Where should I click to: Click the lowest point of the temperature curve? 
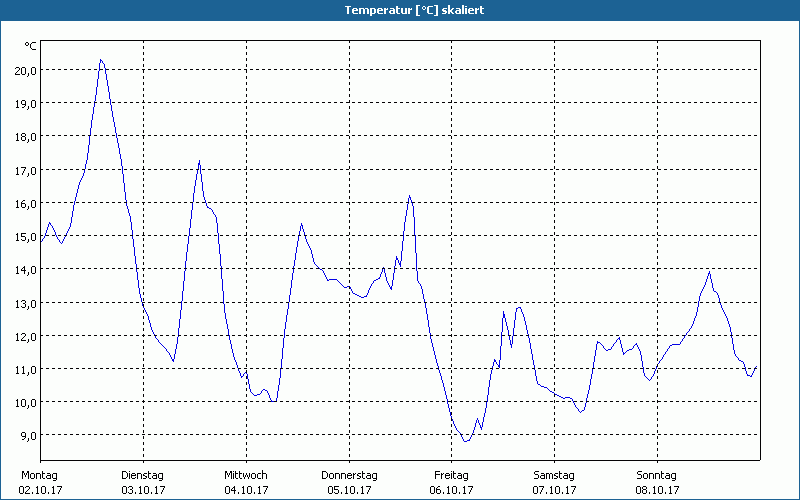(x=466, y=441)
